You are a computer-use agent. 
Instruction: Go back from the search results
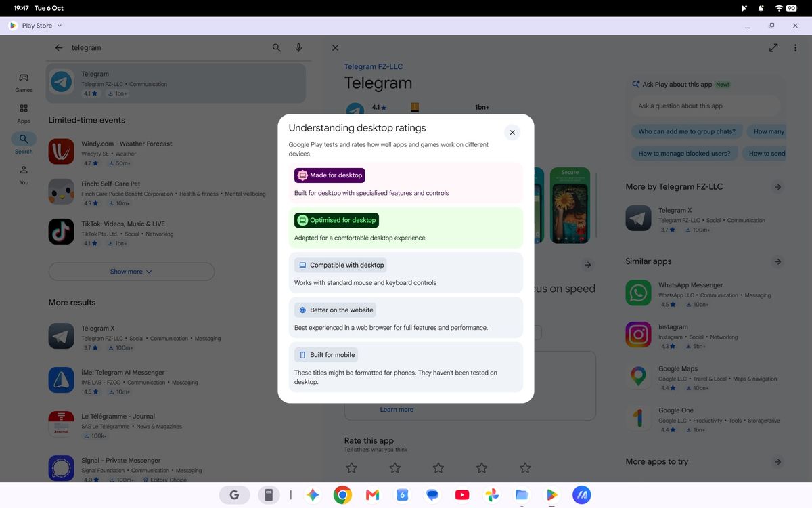(x=59, y=48)
